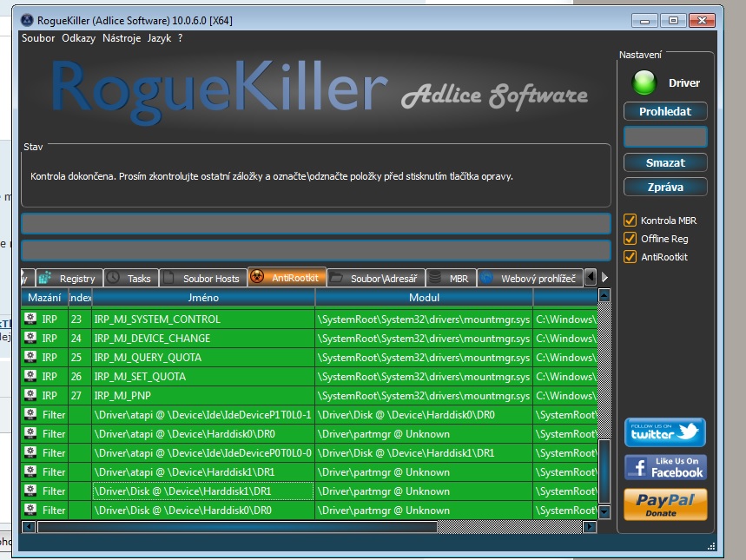Switch to the Tasks tab
This screenshot has height=560, width=746.
pos(131,278)
